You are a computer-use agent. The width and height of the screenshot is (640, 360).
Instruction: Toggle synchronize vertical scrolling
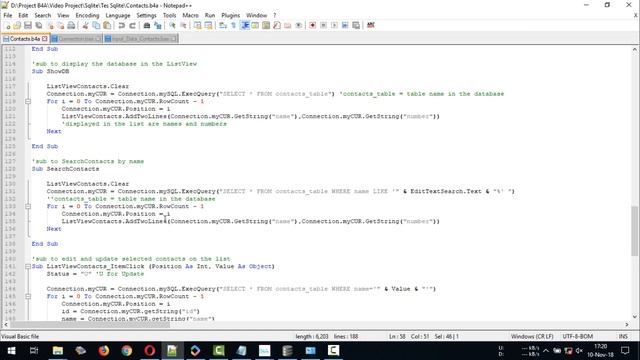[x=198, y=25]
